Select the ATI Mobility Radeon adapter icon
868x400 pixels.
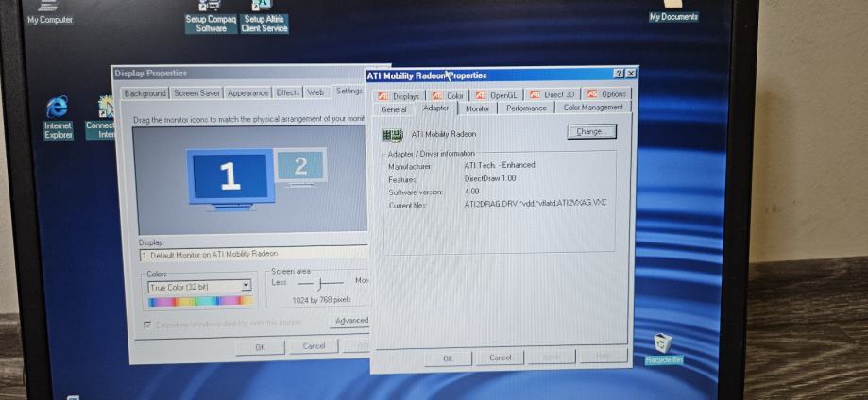pos(393,135)
